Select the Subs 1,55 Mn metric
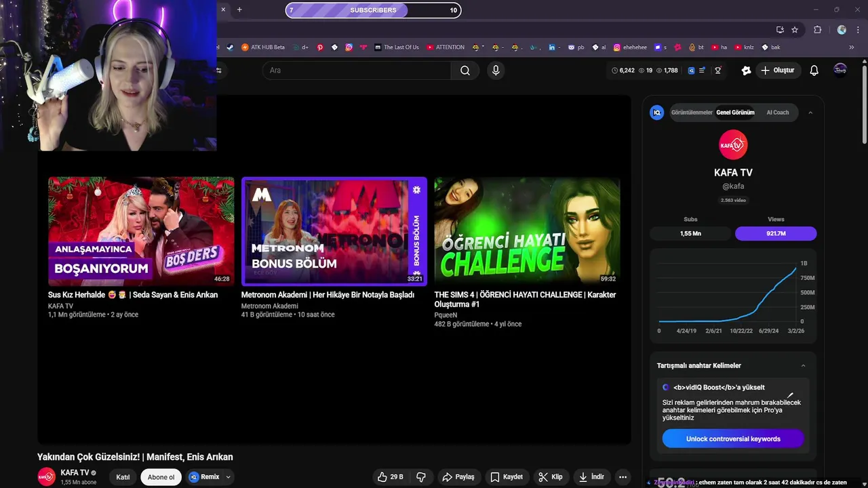868x488 pixels. coord(690,233)
